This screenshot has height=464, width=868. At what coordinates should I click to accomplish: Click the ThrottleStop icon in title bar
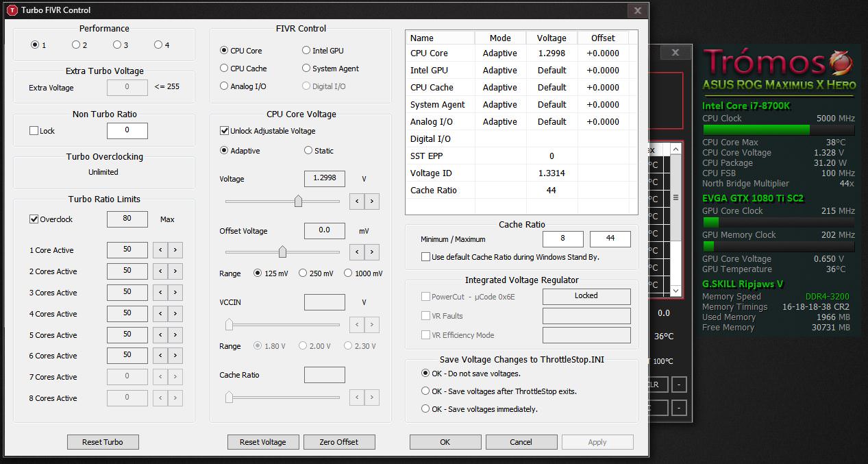click(x=12, y=10)
